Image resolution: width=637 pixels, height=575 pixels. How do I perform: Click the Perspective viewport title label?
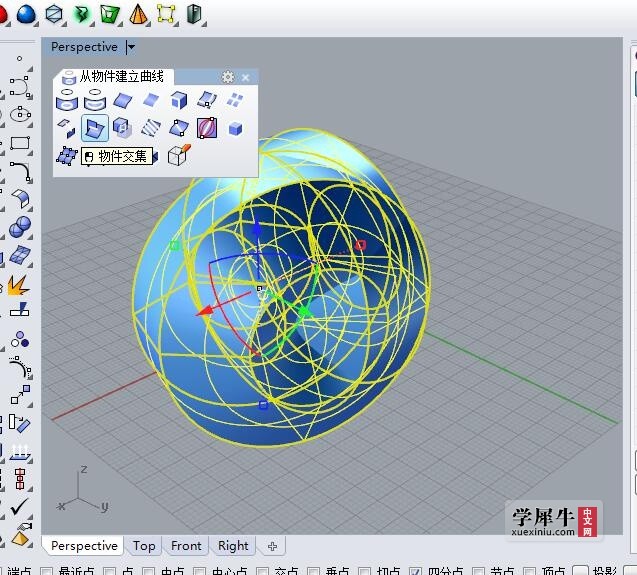tap(84, 47)
